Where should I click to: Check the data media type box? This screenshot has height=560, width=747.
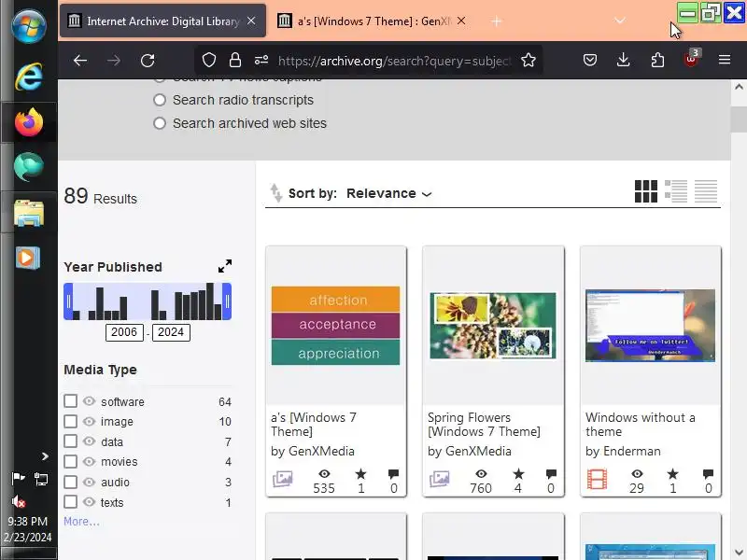click(x=71, y=441)
